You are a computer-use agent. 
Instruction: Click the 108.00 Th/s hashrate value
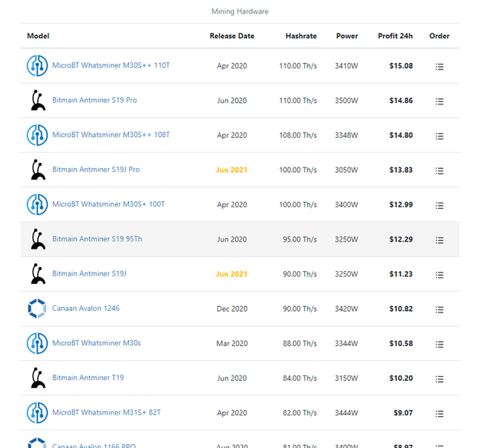tap(298, 136)
